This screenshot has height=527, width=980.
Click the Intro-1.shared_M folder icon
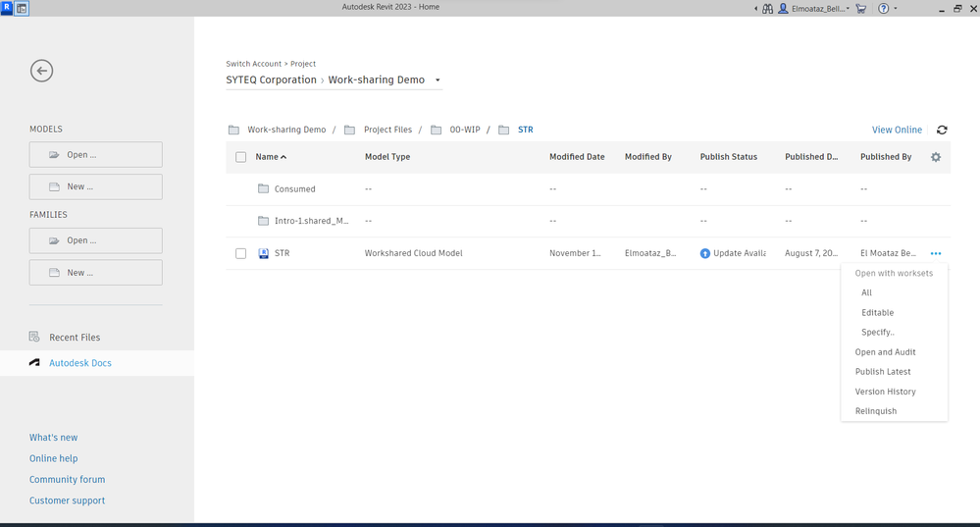[x=263, y=221]
